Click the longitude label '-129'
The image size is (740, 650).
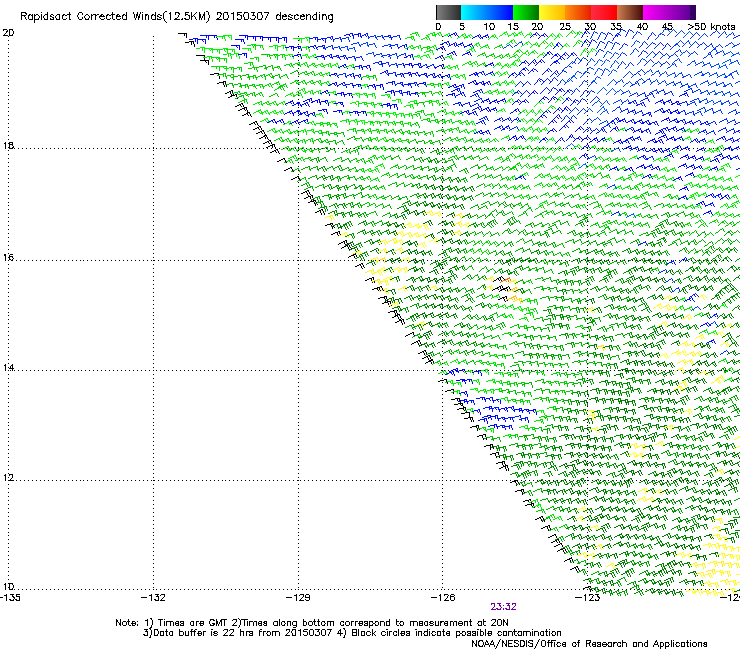tap(298, 598)
